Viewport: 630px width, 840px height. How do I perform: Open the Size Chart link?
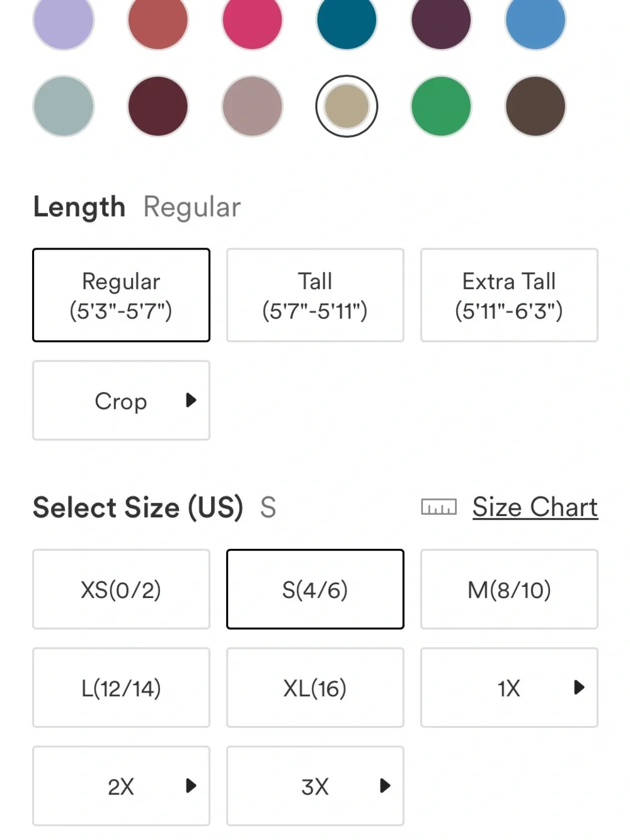(x=535, y=507)
